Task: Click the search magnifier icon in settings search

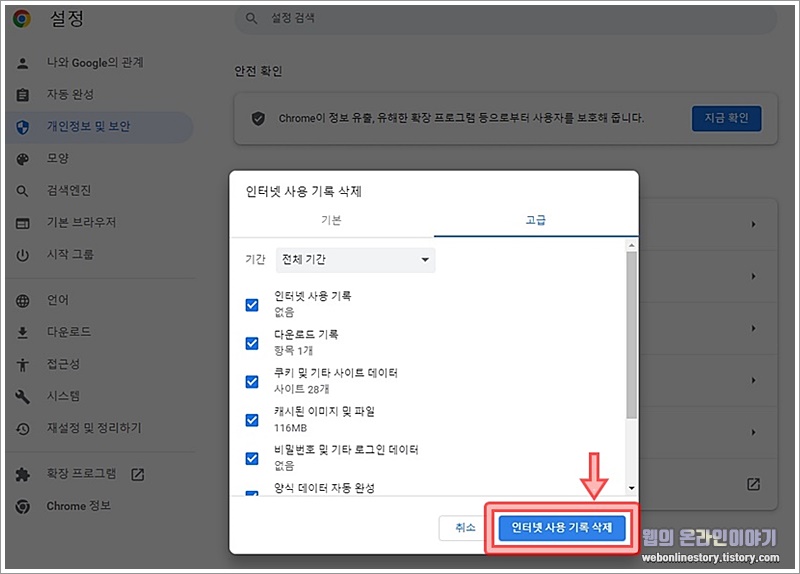Action: point(251,18)
